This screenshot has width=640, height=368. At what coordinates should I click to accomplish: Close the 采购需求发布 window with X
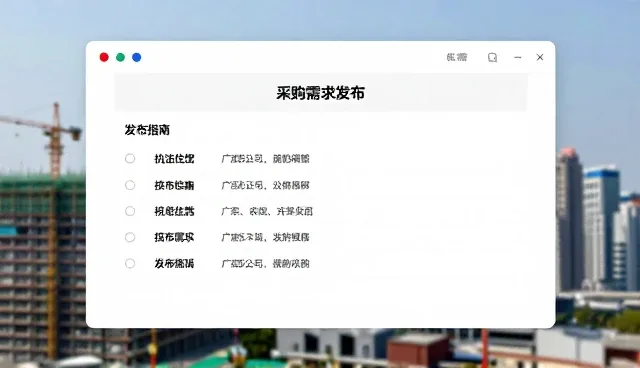pyautogui.click(x=540, y=58)
